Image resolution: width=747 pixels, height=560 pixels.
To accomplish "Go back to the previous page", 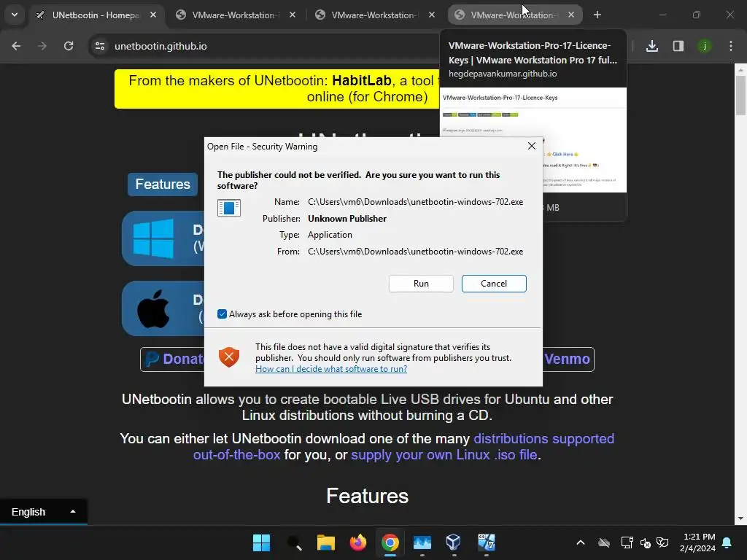I will (x=16, y=46).
